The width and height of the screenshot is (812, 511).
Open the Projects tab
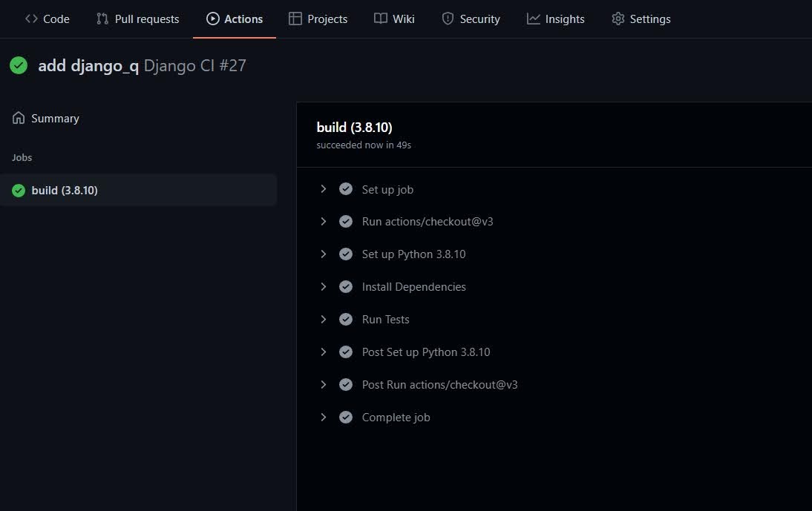tap(318, 19)
